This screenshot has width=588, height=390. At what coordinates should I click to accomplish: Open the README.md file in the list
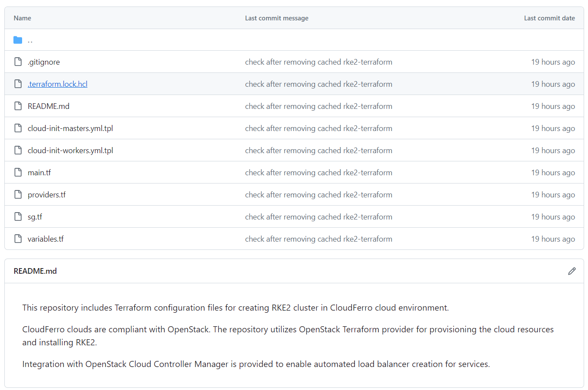tap(49, 106)
